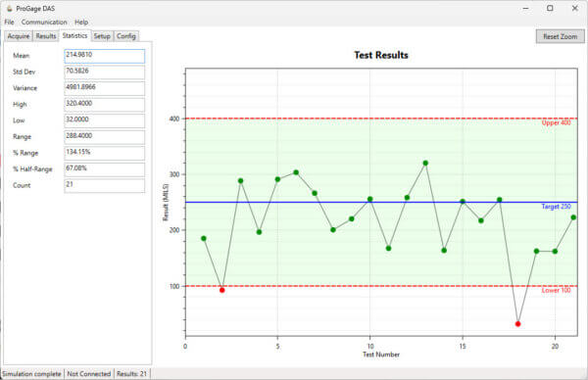Click the 'Low' label

[x=19, y=120]
